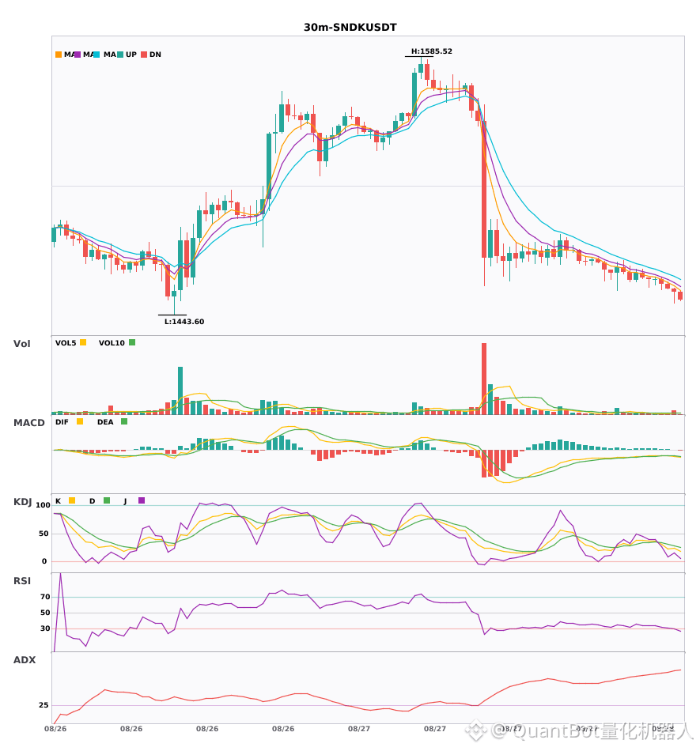The width and height of the screenshot is (700, 751).
Task: Click the 30 level on RSI axis
Action: coord(45,628)
